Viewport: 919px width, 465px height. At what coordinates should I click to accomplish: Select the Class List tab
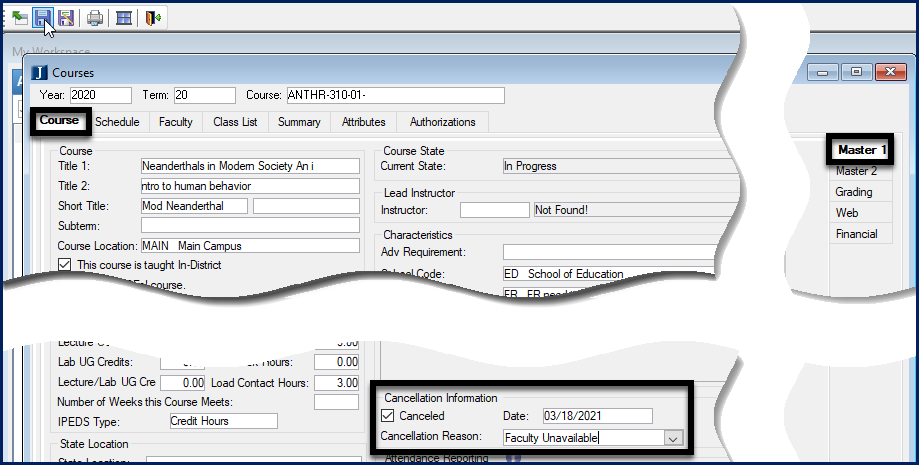coord(235,122)
